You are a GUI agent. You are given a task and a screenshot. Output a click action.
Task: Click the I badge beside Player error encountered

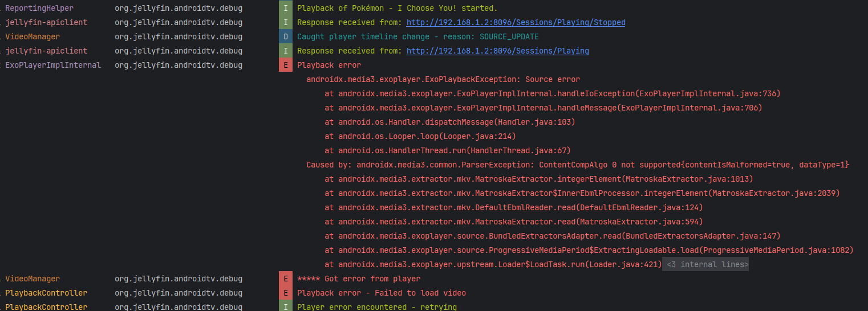pyautogui.click(x=286, y=306)
